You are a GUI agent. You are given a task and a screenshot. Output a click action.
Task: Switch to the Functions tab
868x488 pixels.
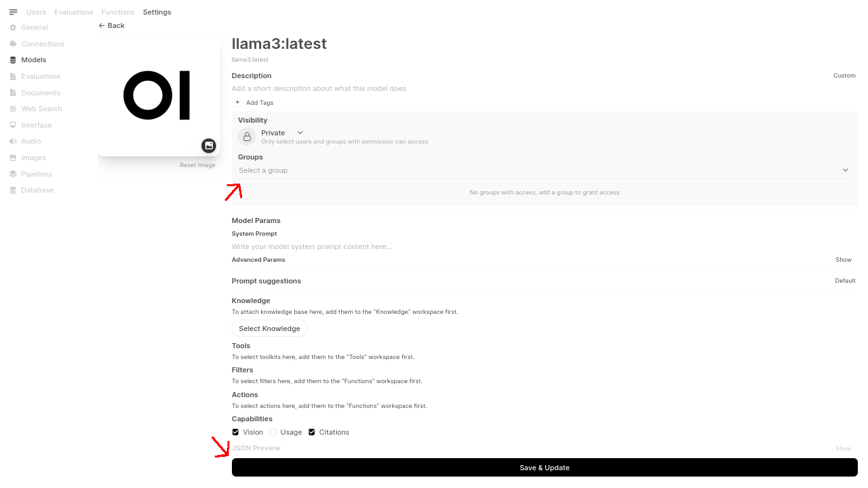click(118, 12)
